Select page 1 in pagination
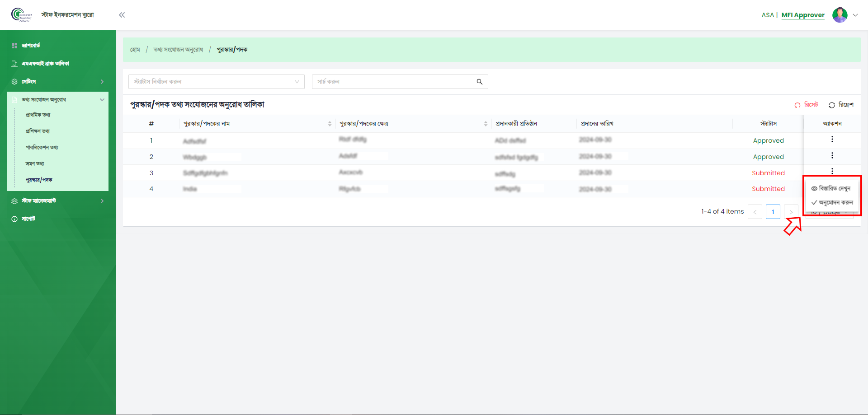 pos(773,212)
